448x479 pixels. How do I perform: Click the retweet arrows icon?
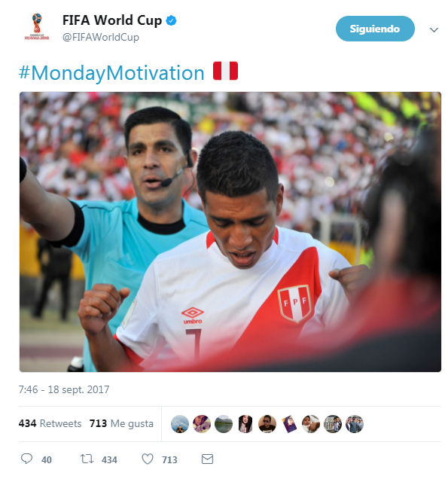click(x=87, y=459)
